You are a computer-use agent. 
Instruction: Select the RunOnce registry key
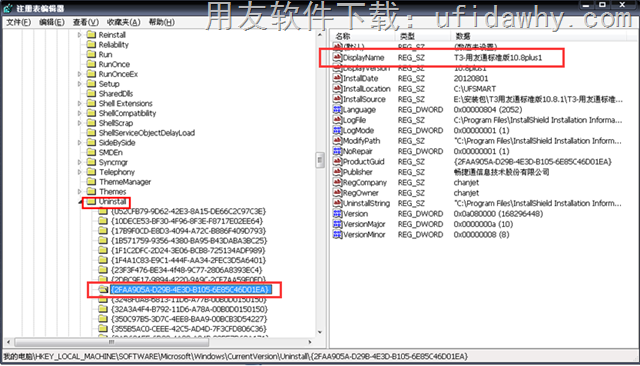coord(114,64)
